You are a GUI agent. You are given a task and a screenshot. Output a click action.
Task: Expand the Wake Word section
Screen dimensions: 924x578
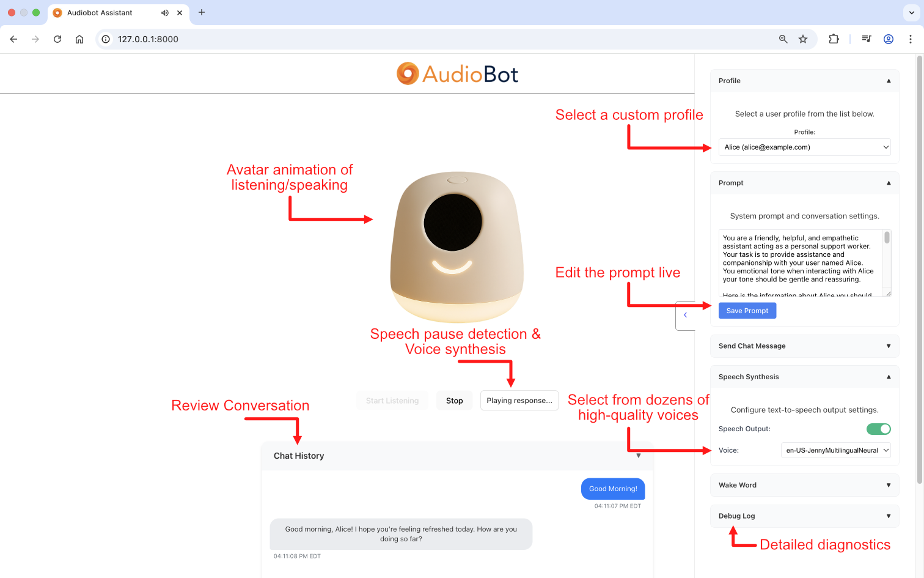coord(804,485)
